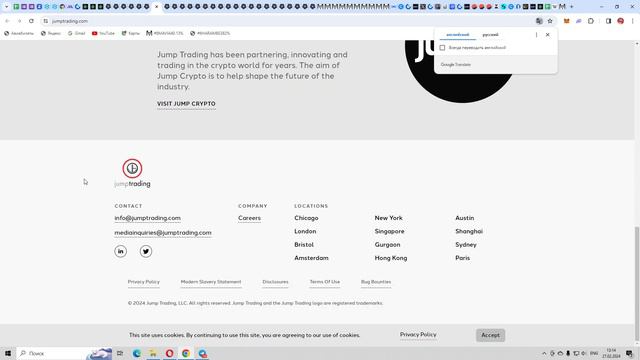The image size is (640, 360).
Task: Open the notification center icon
Action: [x=629, y=353]
